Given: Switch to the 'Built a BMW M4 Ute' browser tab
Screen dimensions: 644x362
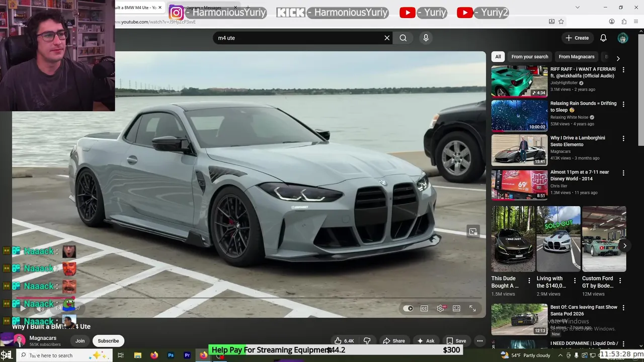Looking at the screenshot, I should tap(135, 8).
